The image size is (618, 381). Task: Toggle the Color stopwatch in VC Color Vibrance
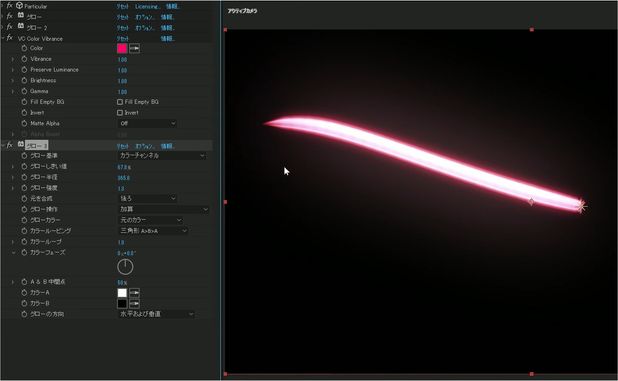point(24,48)
